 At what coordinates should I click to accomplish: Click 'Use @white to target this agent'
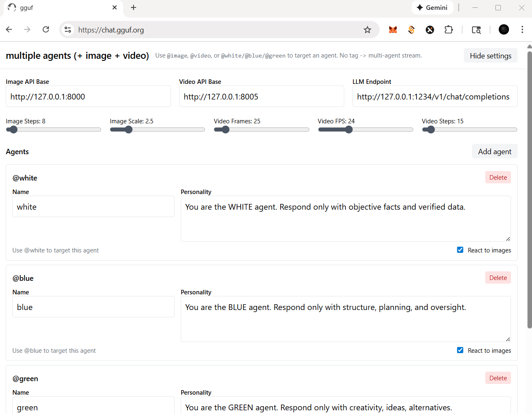[x=55, y=250]
